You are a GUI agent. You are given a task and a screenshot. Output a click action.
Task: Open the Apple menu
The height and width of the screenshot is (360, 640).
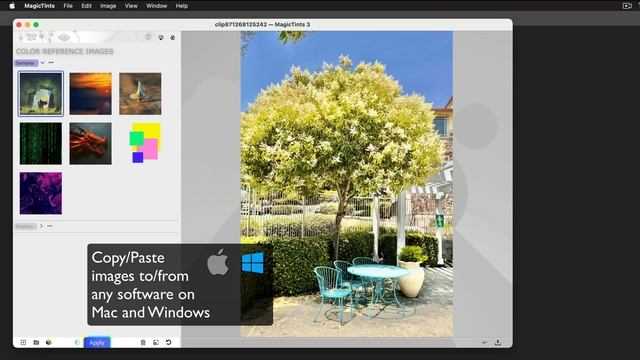pyautogui.click(x=12, y=6)
